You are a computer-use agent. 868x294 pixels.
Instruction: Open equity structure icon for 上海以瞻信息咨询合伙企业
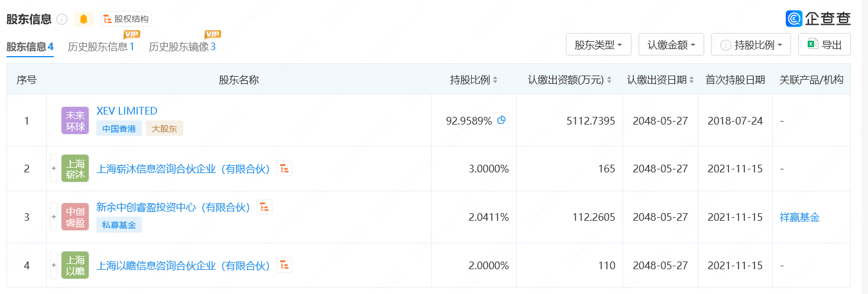click(x=285, y=266)
